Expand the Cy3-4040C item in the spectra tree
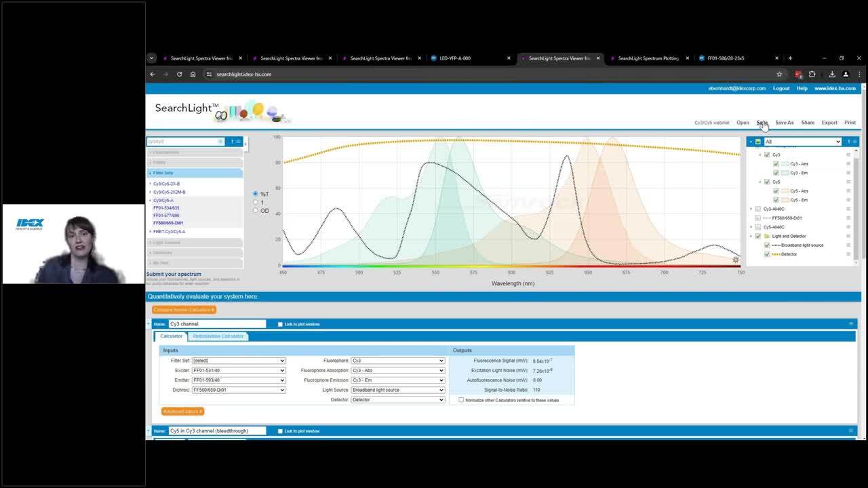 coord(751,208)
